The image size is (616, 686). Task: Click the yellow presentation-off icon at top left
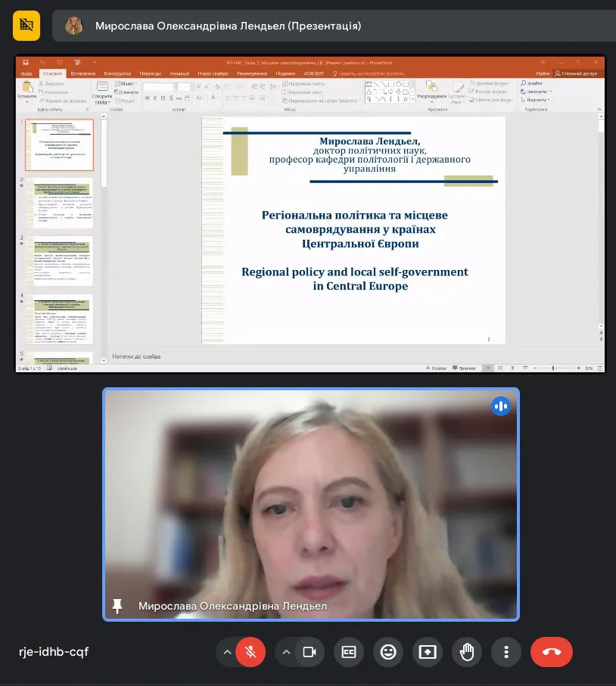[26, 25]
